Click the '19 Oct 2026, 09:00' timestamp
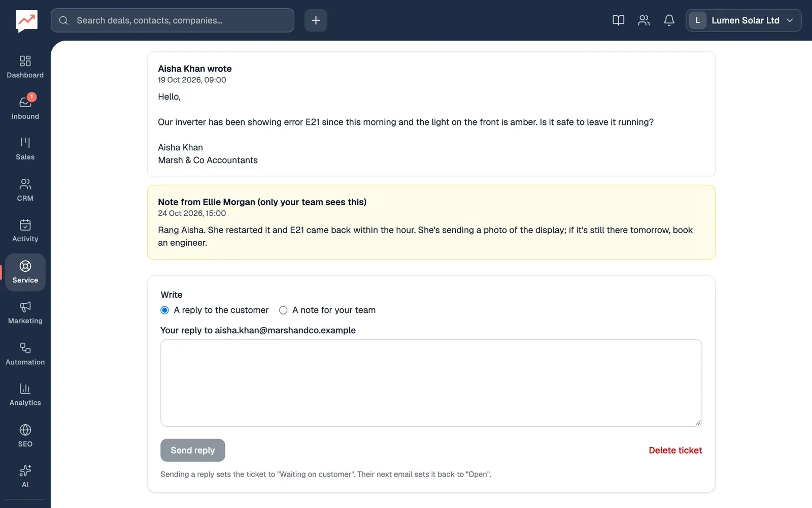Screen dimensions: 812x508 192,80
